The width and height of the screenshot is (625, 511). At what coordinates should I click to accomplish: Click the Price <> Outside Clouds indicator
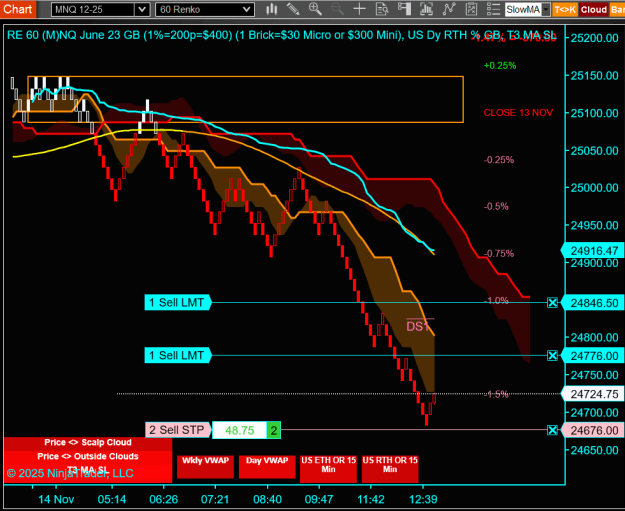coord(88,456)
